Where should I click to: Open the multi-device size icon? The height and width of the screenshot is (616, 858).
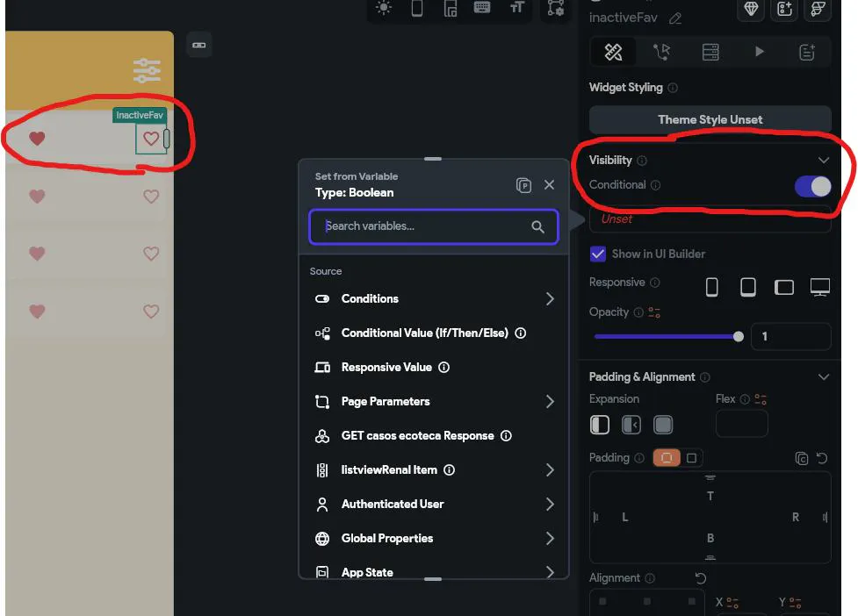[x=450, y=8]
